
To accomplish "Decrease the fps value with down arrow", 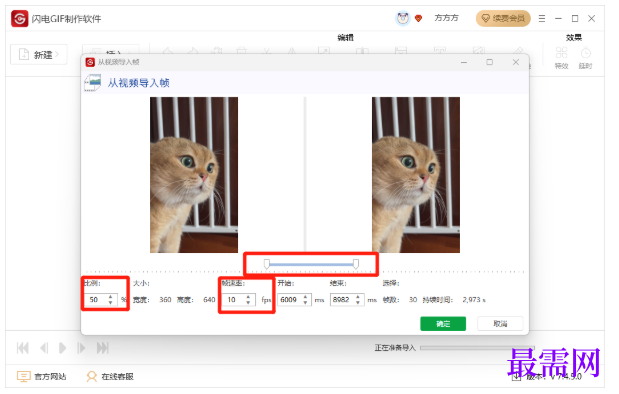I will [248, 303].
